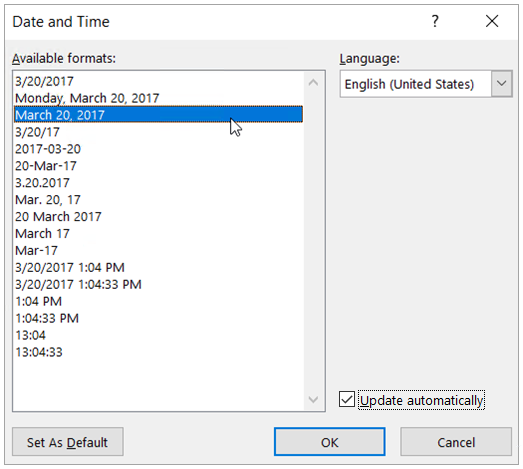Click the format list scroll down arrow

(313, 399)
